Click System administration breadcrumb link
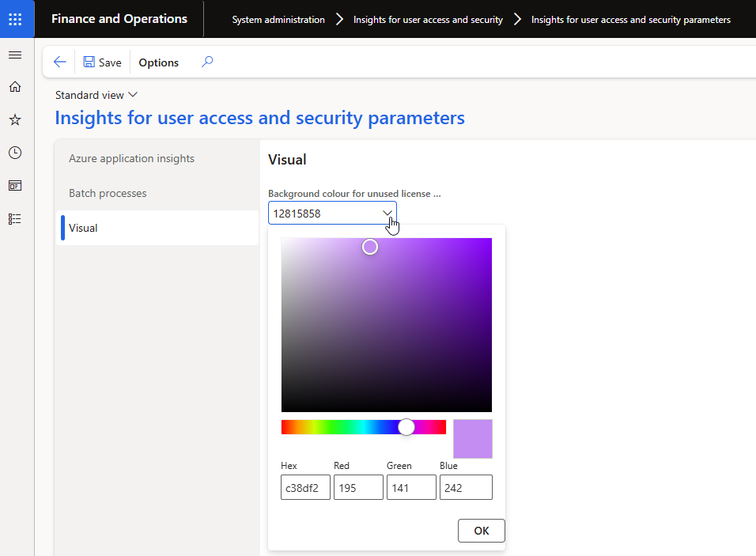756x556 pixels. (278, 20)
